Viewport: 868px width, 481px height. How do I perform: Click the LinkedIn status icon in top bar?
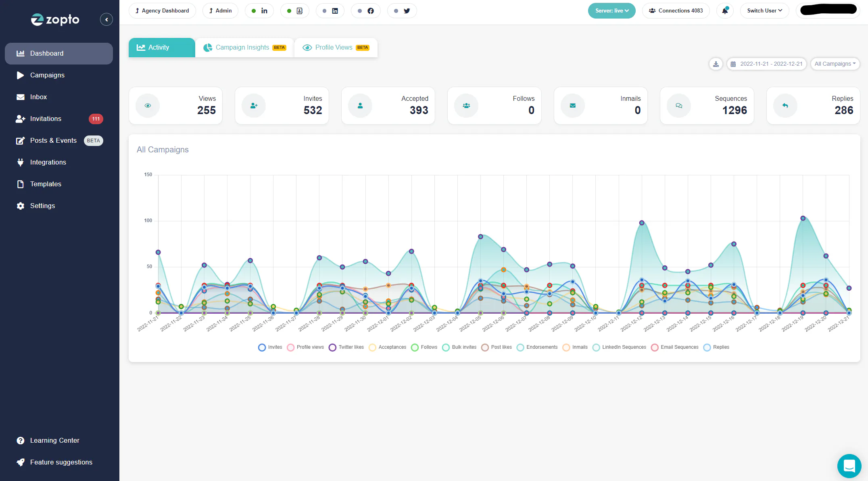[x=259, y=11]
